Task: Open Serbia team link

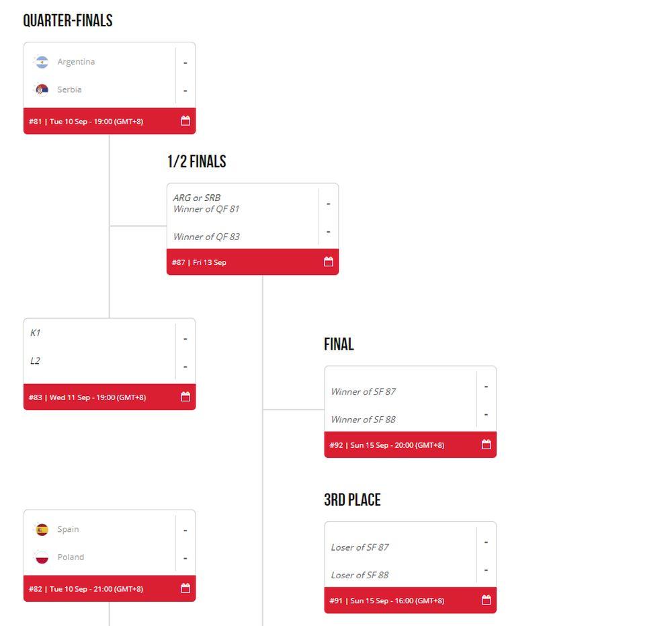Action: tap(69, 89)
